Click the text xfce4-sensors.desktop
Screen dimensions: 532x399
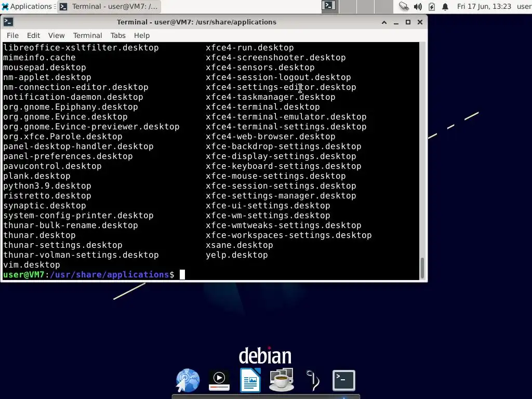pos(260,67)
